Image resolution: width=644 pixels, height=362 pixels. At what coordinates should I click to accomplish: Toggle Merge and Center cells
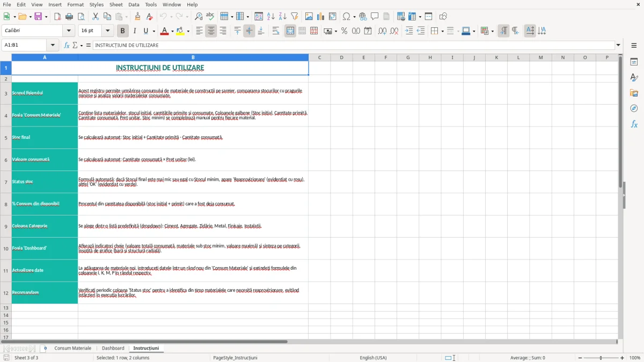coord(290,31)
